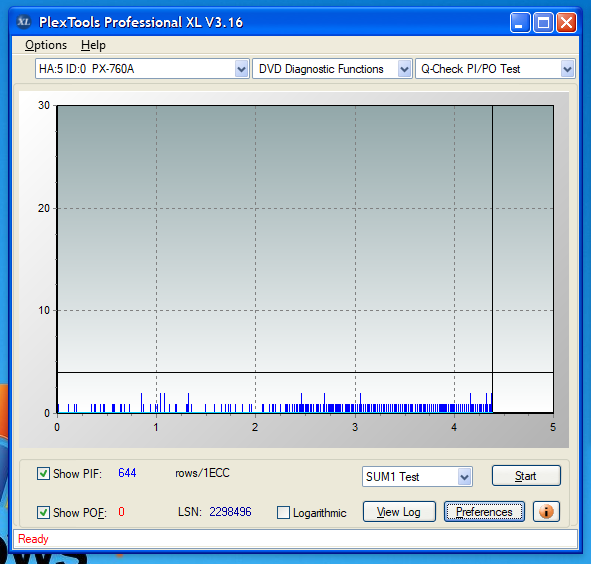
Task: Open the Options menu
Action: [x=46, y=45]
